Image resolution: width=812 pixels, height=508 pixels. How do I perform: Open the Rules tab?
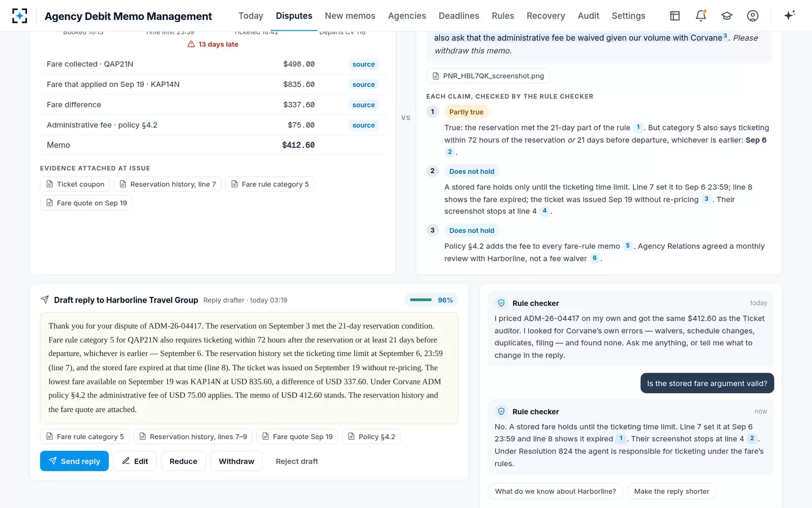point(503,16)
